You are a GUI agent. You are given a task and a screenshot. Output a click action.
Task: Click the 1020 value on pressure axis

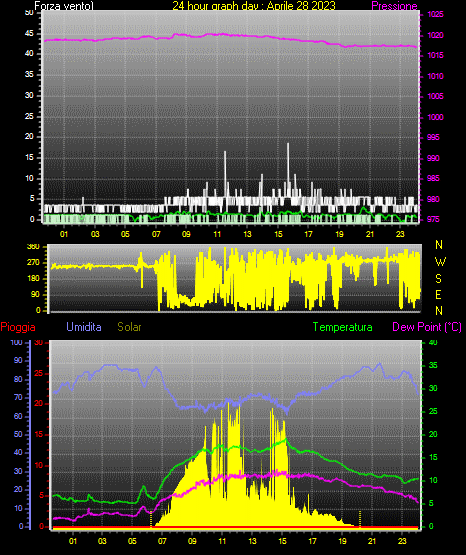[435, 35]
